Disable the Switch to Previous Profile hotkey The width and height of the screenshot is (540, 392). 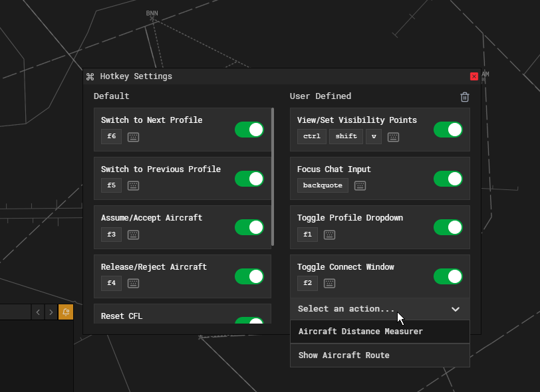tap(249, 178)
